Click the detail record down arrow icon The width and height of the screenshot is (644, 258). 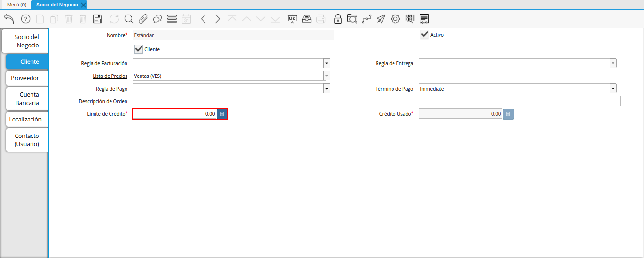coord(261,19)
